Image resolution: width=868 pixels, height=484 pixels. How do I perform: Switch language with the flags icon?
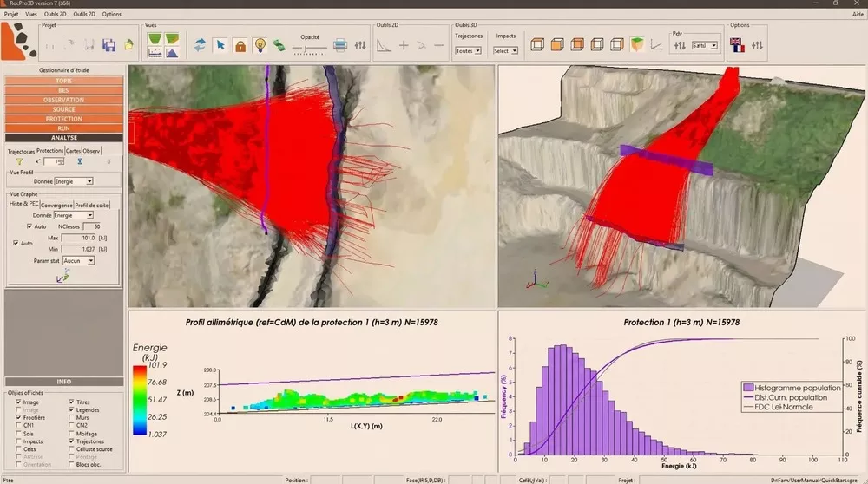click(737, 45)
